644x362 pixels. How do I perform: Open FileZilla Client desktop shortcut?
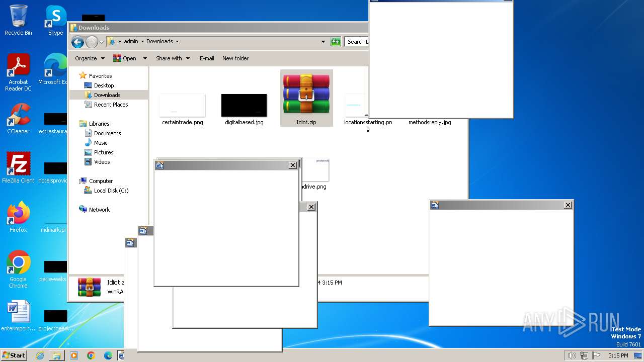[18, 167]
